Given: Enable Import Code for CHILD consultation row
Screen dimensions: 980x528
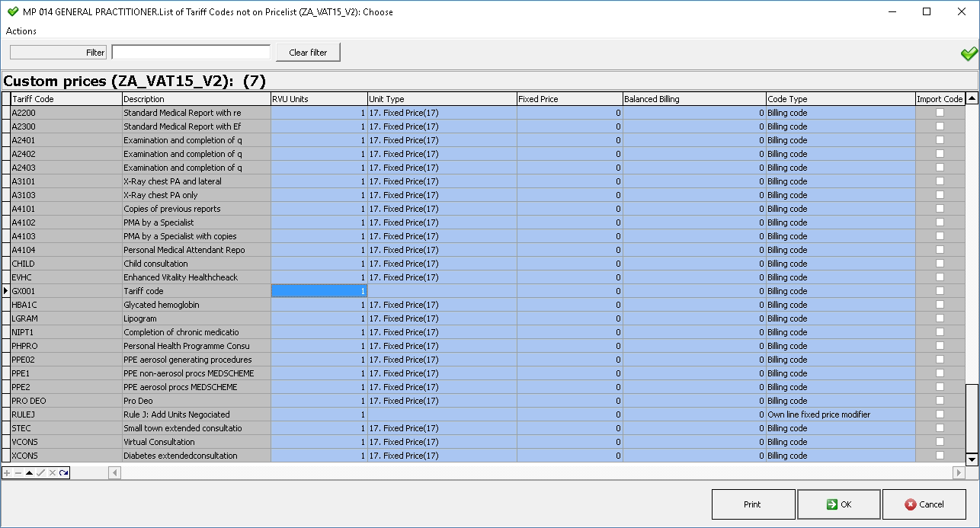Looking at the screenshot, I should coord(940,264).
